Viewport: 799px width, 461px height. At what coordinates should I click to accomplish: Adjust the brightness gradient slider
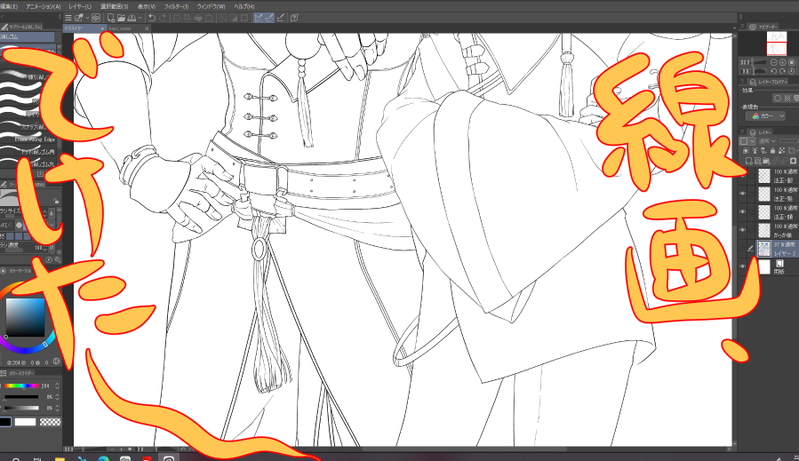click(21, 408)
